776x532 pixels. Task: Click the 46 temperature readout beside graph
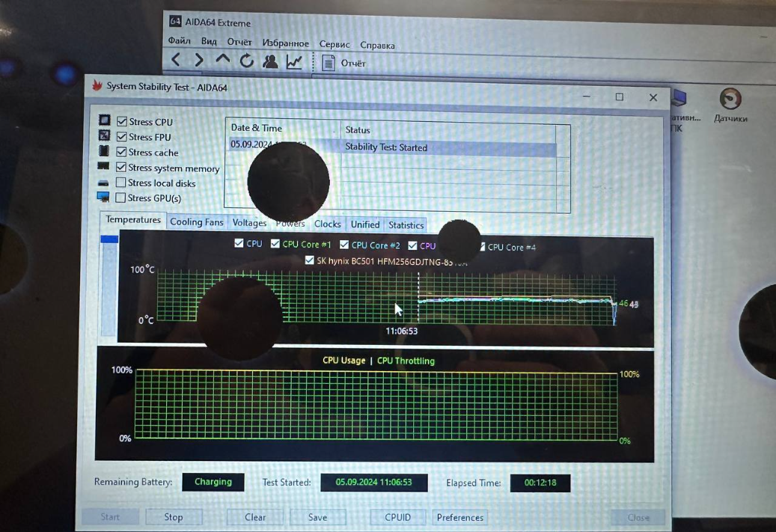623,303
